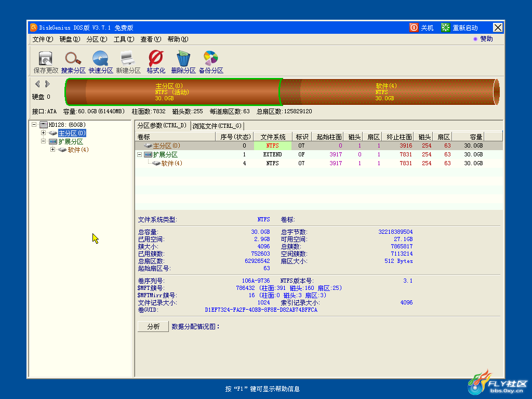
Task: Open the 分区(P) menu
Action: pos(97,39)
